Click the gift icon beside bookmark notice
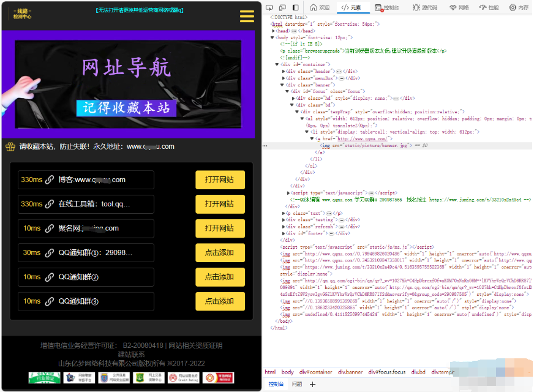This screenshot has height=392, width=534. pyautogui.click(x=10, y=147)
